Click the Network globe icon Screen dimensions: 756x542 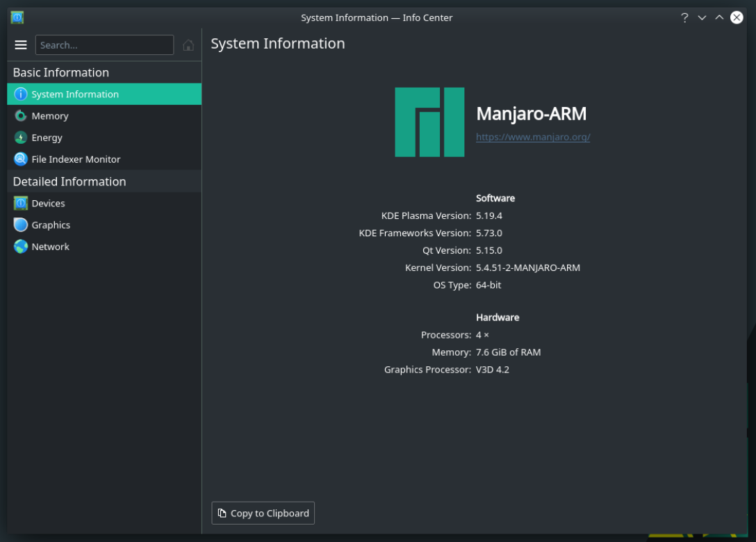pyautogui.click(x=21, y=247)
